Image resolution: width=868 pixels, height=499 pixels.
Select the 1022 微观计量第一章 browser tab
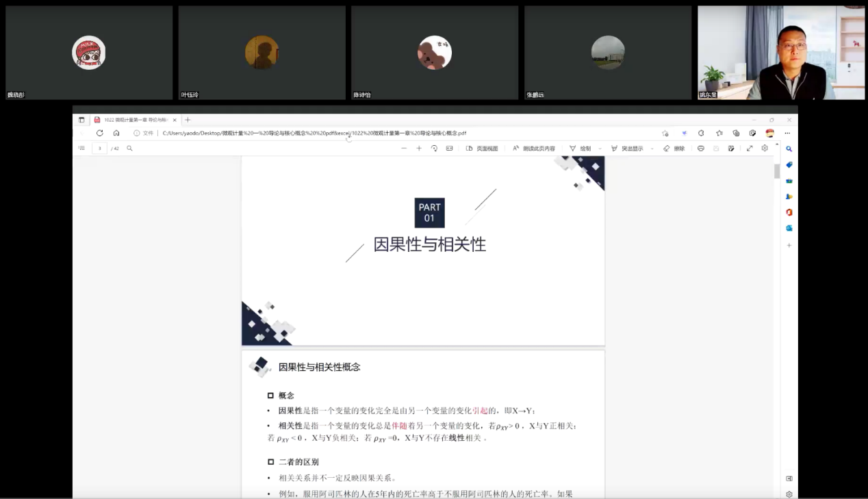[133, 120]
